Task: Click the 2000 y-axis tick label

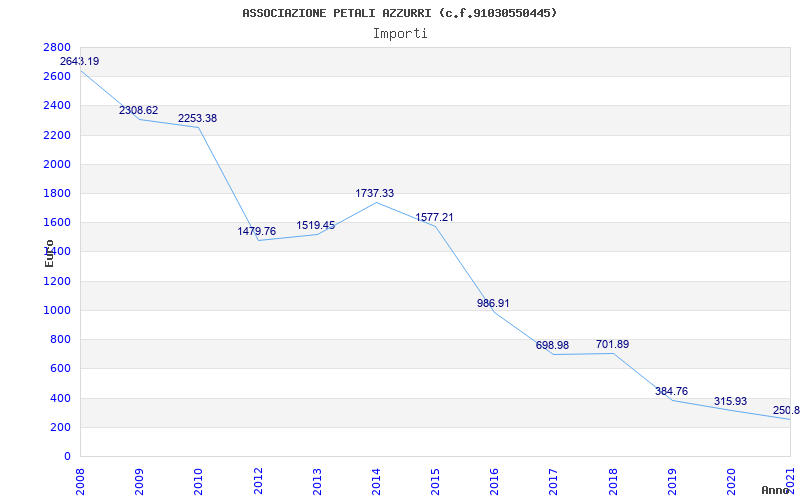Action: point(57,164)
